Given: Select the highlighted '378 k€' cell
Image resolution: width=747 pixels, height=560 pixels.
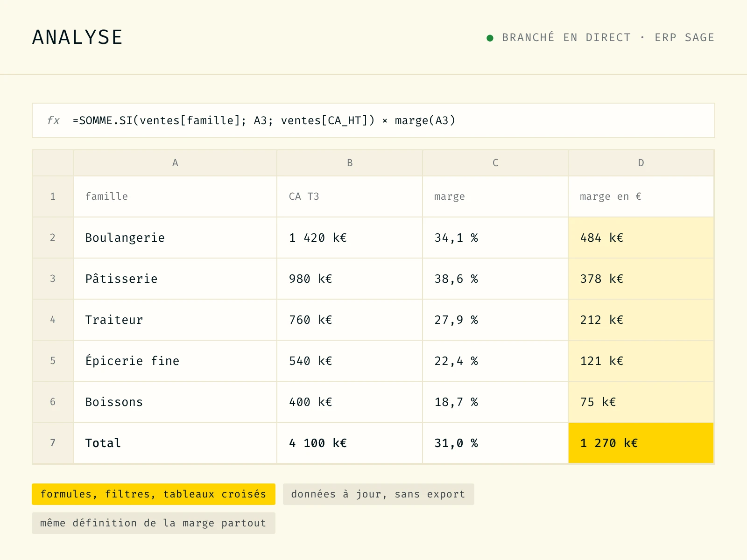Looking at the screenshot, I should pyautogui.click(x=641, y=279).
